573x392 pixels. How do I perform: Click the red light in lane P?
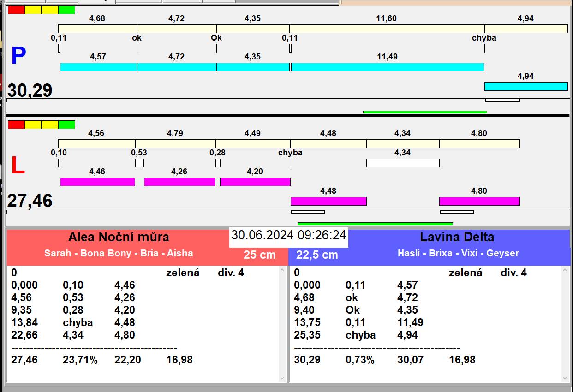pos(16,10)
